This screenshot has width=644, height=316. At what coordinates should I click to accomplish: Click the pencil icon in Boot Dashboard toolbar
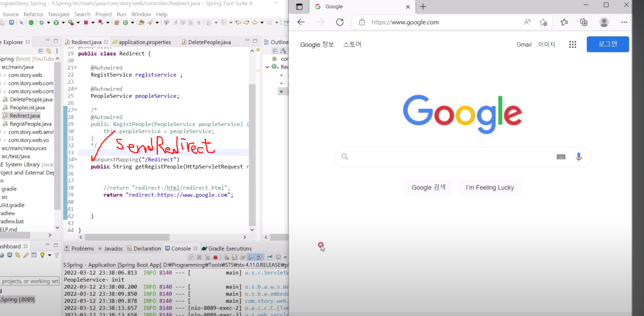coord(25,255)
